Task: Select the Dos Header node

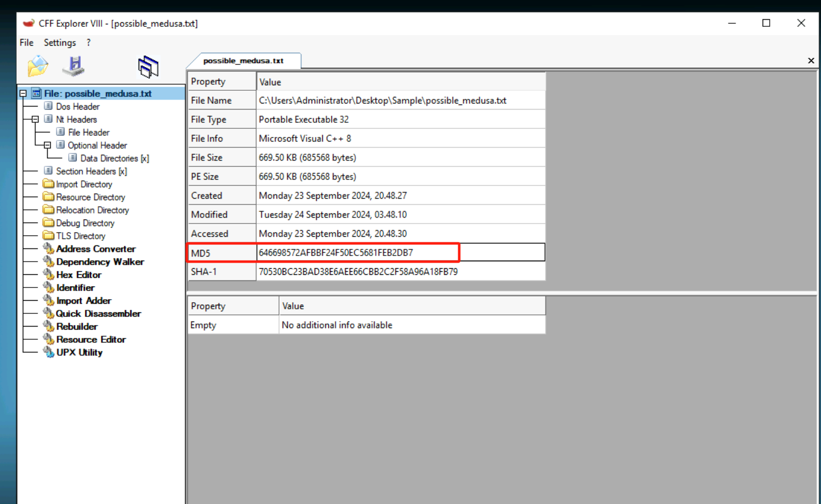Action: 78,106
